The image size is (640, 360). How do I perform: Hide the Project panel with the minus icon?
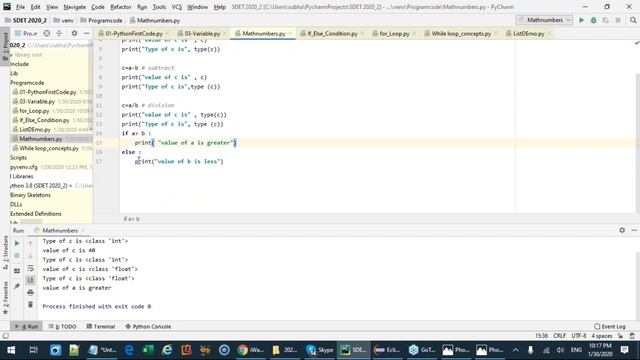pyautogui.click(x=87, y=33)
